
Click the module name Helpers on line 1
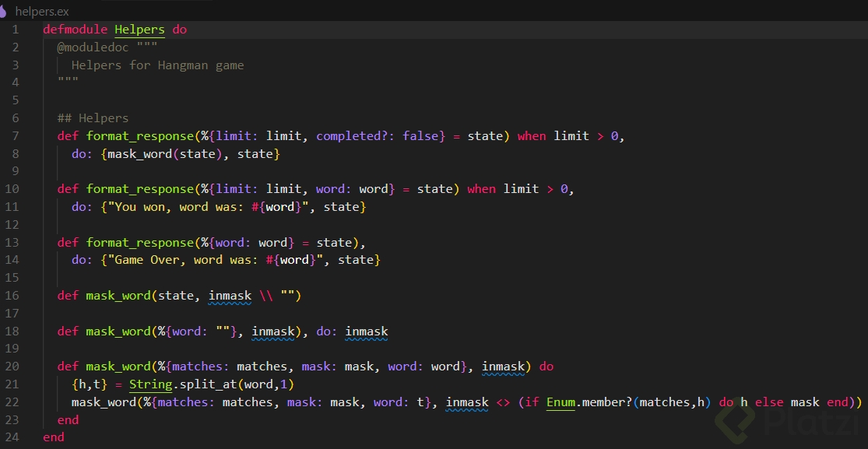pyautogui.click(x=139, y=30)
